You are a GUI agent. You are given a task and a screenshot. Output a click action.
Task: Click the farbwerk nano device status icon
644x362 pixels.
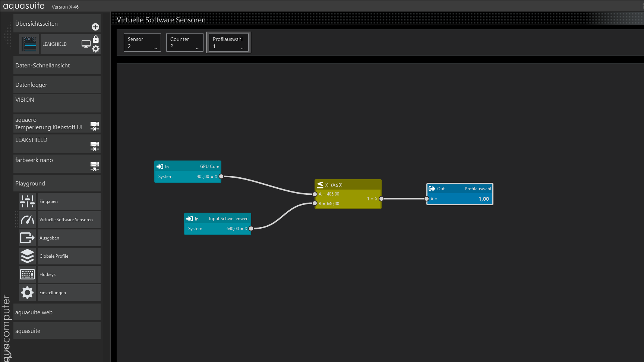point(95,166)
